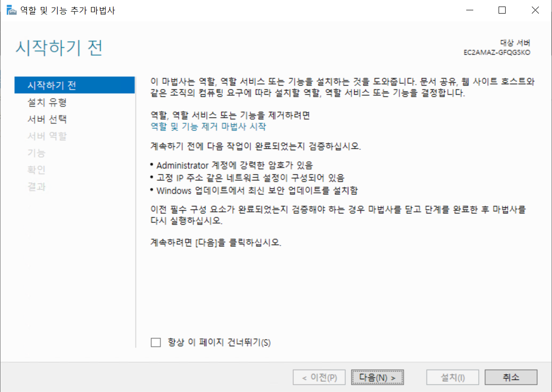Maximize the wizard window
This screenshot has width=552, height=392.
tap(502, 10)
